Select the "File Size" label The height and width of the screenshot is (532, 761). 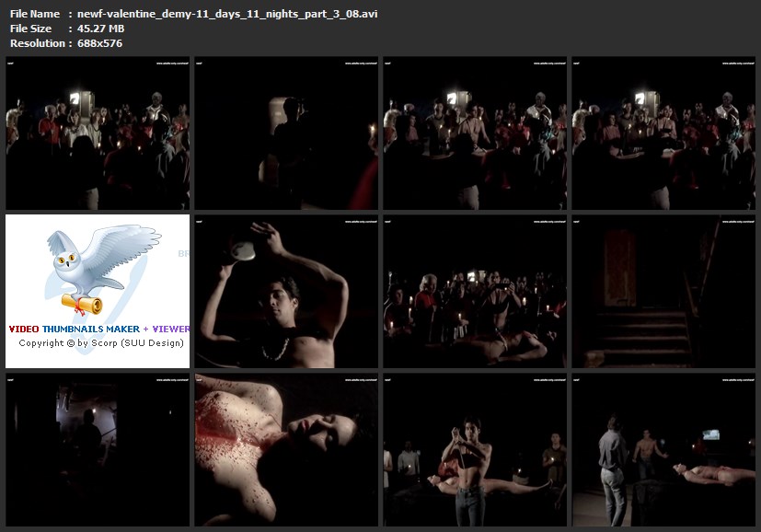pos(30,29)
